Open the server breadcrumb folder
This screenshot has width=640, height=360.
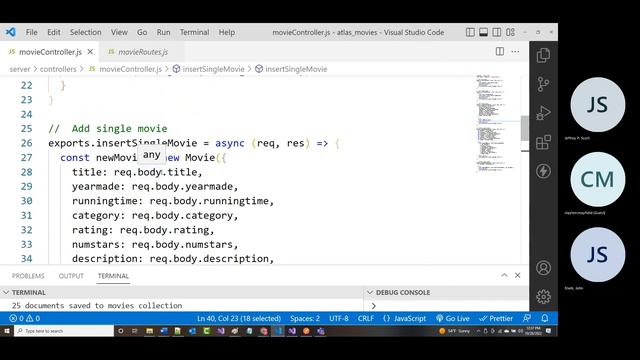pyautogui.click(x=20, y=69)
